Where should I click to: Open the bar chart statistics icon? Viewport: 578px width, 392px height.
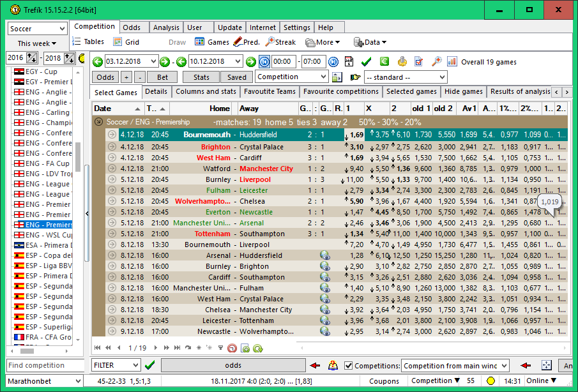pyautogui.click(x=452, y=62)
